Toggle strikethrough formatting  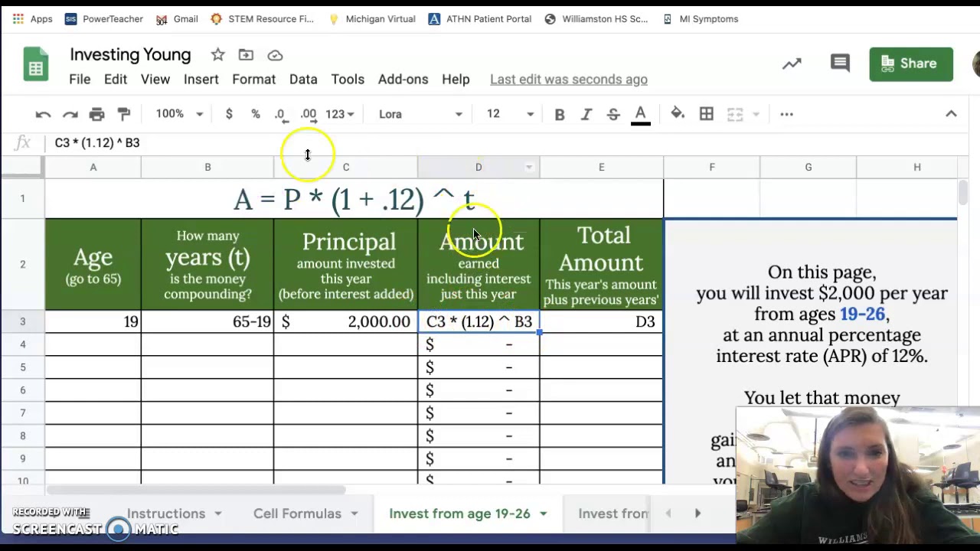click(x=613, y=114)
